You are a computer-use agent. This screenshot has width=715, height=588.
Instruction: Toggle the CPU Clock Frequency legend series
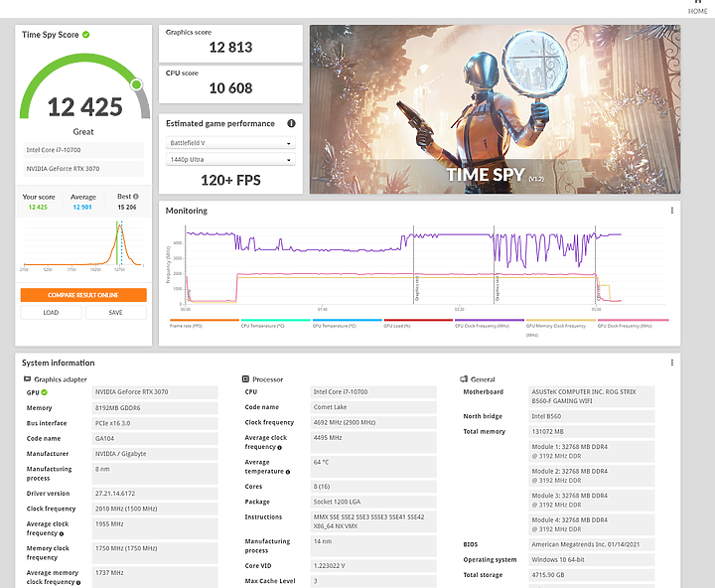coord(490,323)
